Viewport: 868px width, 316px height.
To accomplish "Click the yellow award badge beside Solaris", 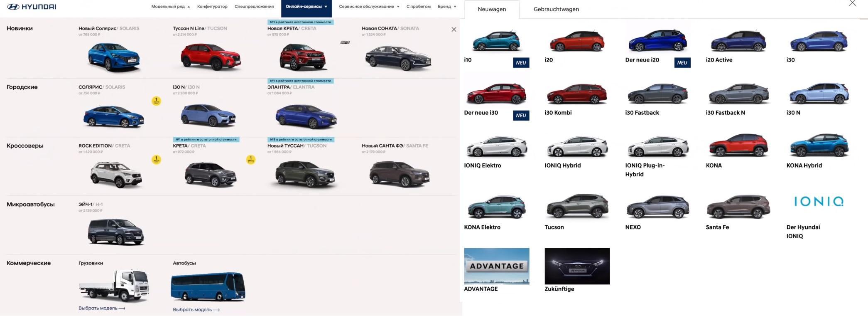I will (x=156, y=101).
